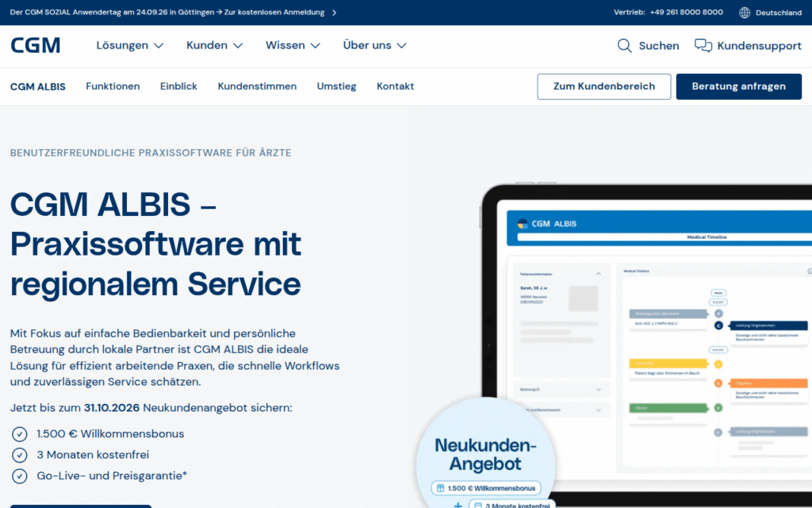Image resolution: width=812 pixels, height=508 pixels.
Task: Open the Funktionen section link
Action: [x=113, y=87]
